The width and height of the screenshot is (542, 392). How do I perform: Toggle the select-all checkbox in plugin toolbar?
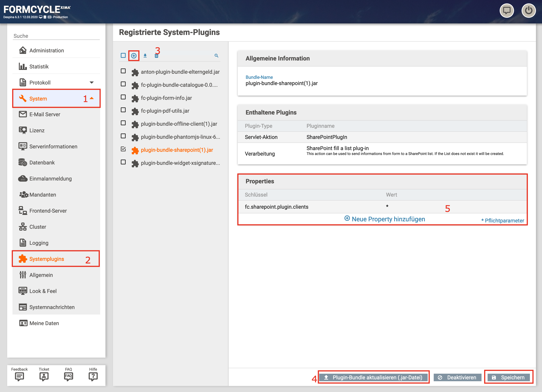pyautogui.click(x=123, y=55)
